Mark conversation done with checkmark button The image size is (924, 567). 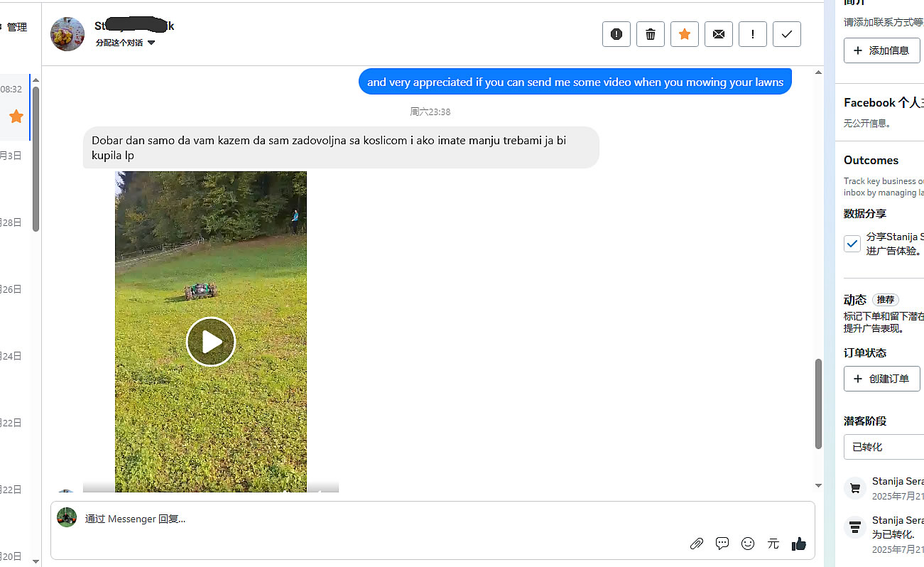coord(786,34)
